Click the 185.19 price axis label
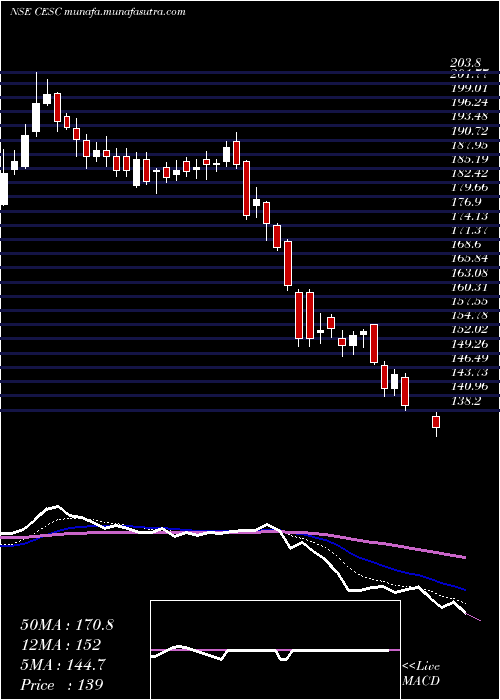Screen dimensions: 500x700 (469, 159)
